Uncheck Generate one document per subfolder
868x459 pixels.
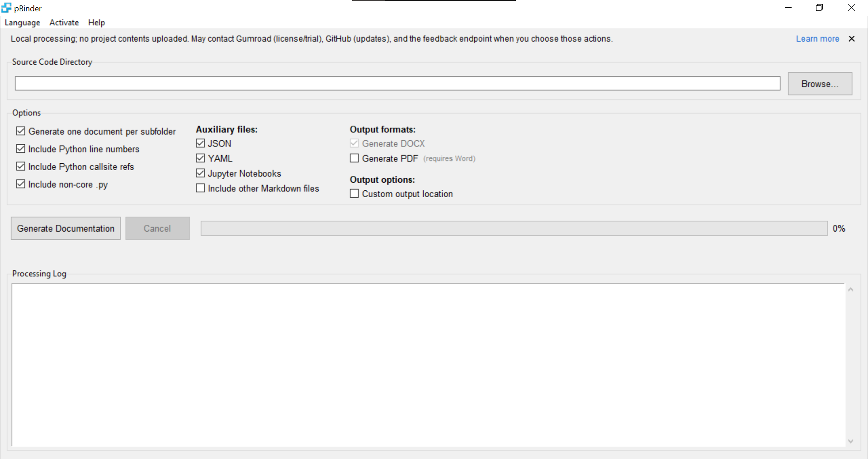pos(21,131)
